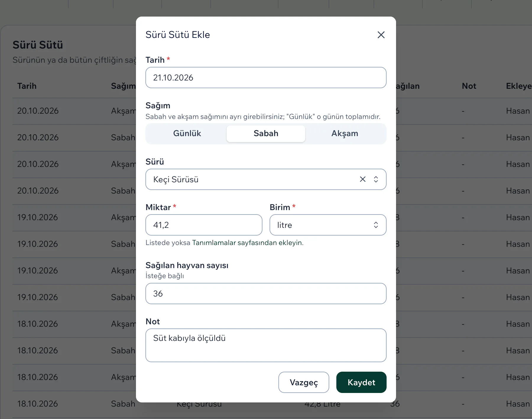
Task: Expand the Birim litre dropdown
Action: (328, 225)
